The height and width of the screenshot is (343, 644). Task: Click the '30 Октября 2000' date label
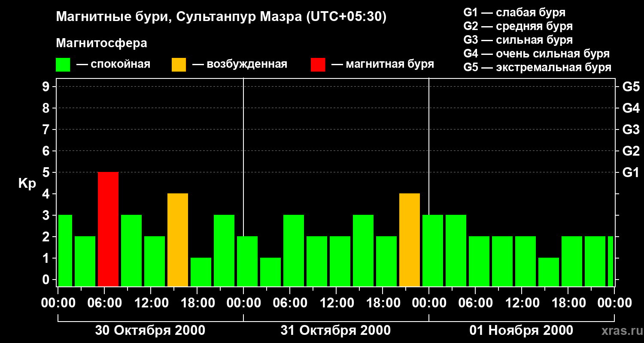tap(150, 331)
